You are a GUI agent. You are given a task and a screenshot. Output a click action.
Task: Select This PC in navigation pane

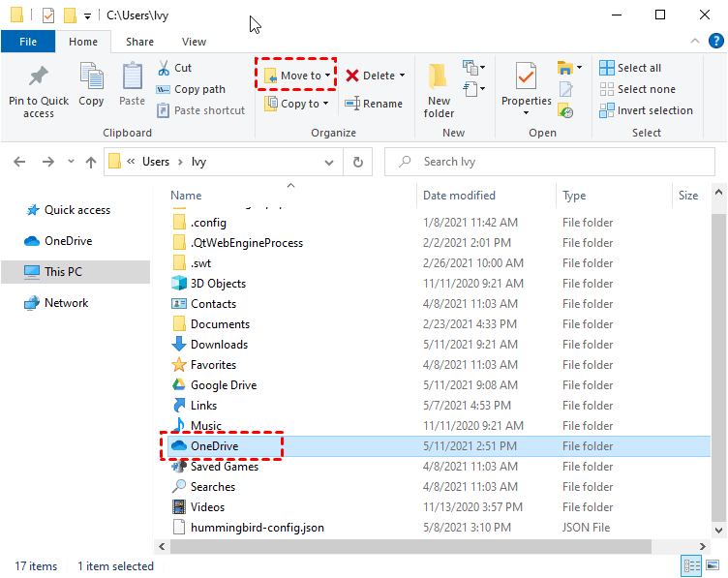coord(76,272)
